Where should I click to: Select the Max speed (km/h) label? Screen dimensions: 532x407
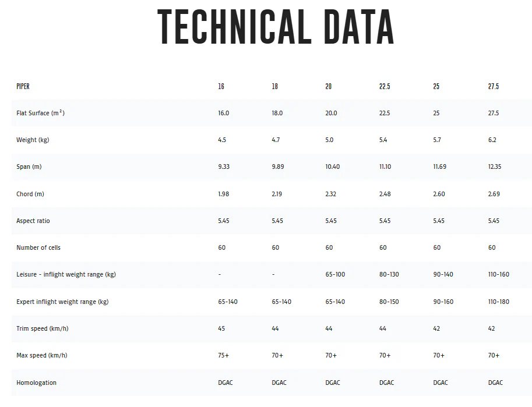coord(42,355)
